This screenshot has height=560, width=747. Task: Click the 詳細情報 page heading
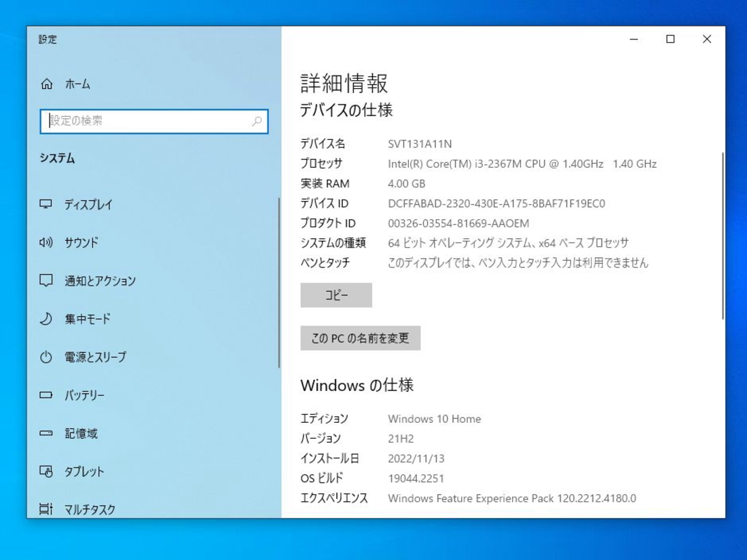[x=344, y=83]
